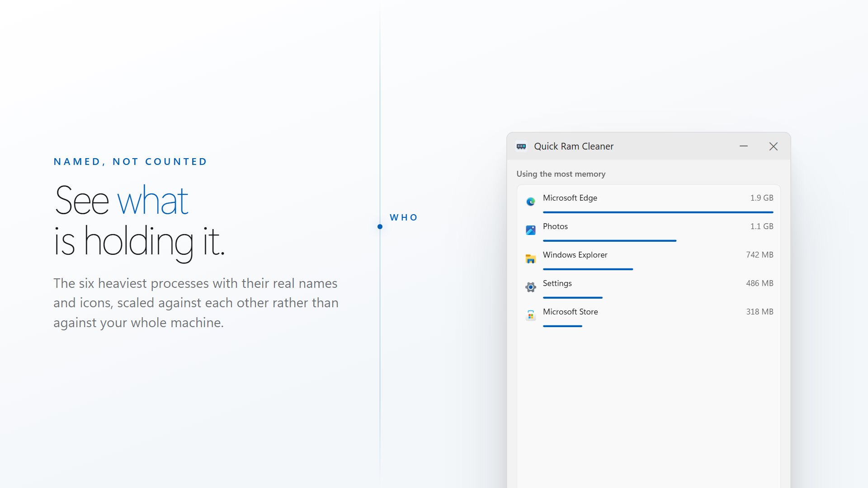Click the Microsoft Edge memory usage bar
The width and height of the screenshot is (868, 488).
658,212
